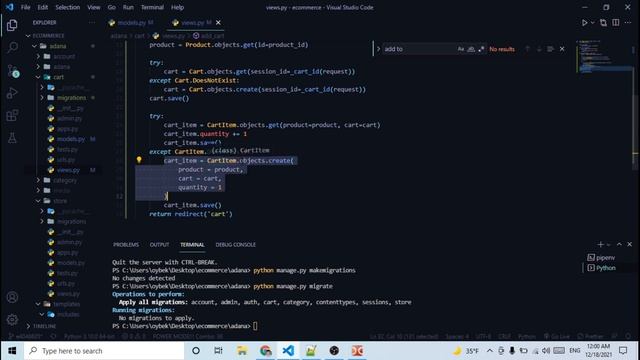Open the Help menu
This screenshot has height=360, width=640.
(177, 7)
